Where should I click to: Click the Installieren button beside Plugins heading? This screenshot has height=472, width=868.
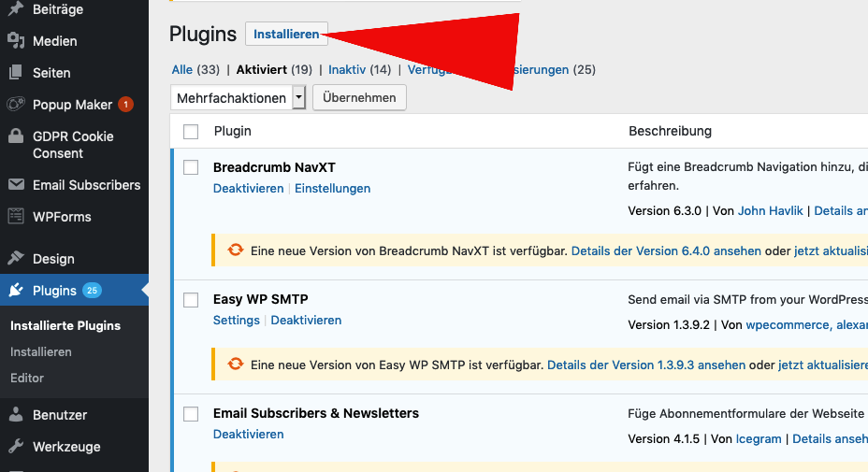pyautogui.click(x=286, y=35)
